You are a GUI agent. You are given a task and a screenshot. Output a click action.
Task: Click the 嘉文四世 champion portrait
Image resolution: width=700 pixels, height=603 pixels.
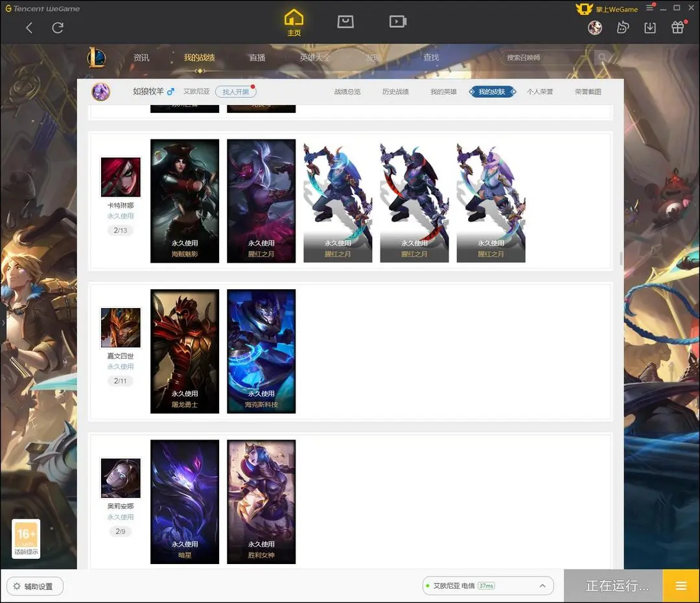(121, 327)
